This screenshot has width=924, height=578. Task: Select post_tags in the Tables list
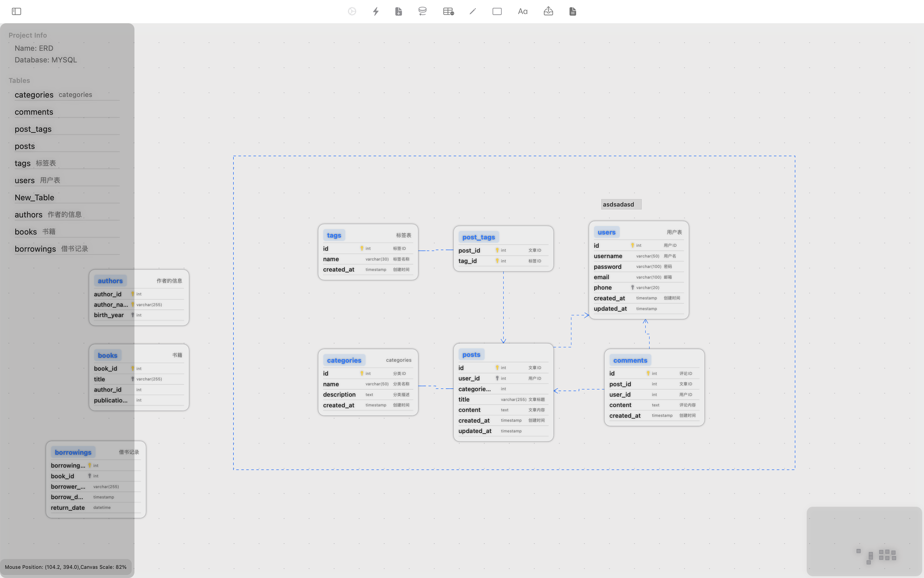67,129
